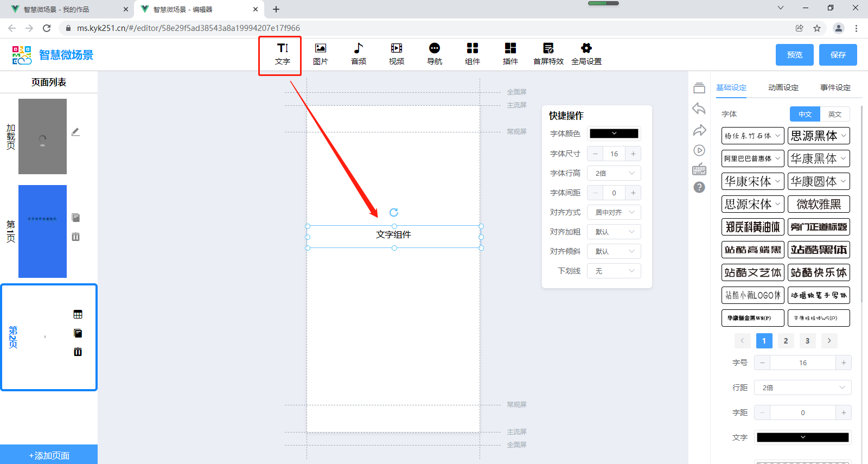Click the undo arrow icon
This screenshot has height=464, width=868.
[x=699, y=109]
